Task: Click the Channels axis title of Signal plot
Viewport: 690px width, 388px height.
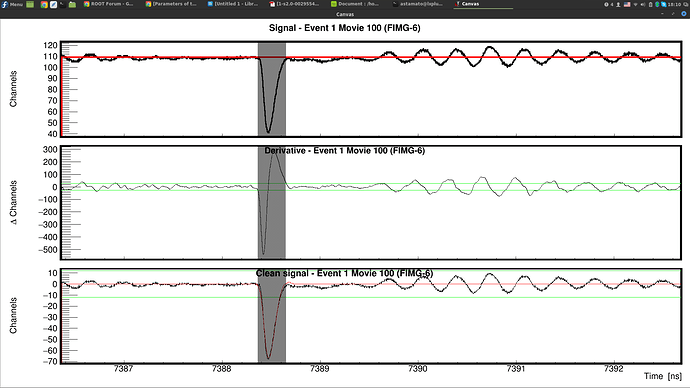Action: tap(13, 89)
